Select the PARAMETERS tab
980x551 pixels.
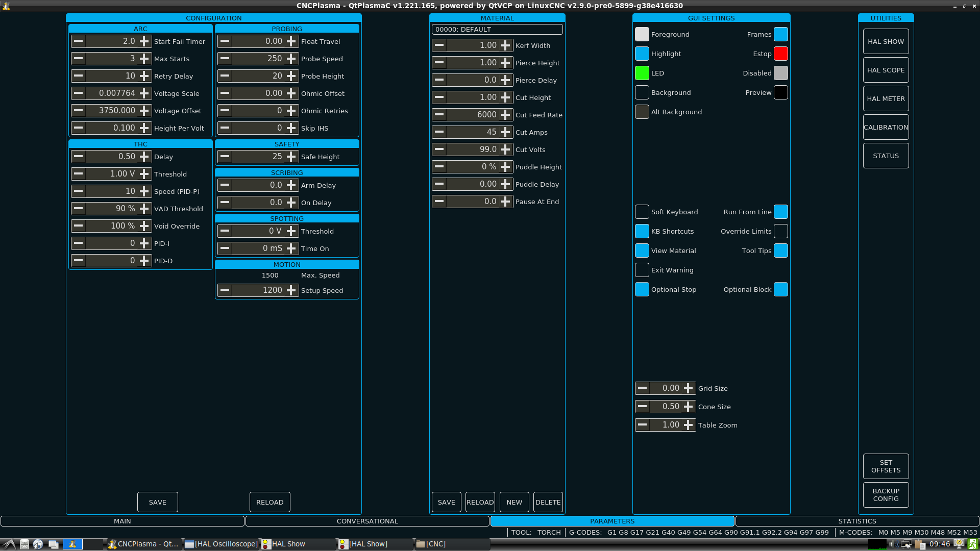coord(612,521)
